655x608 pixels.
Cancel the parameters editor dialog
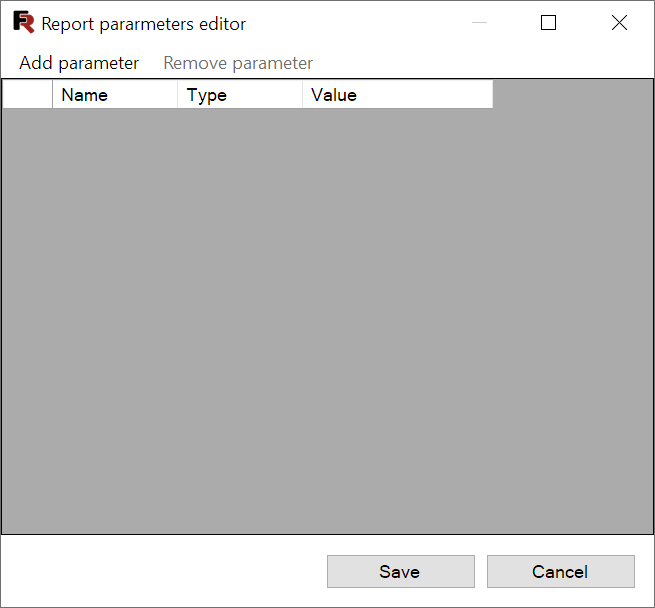click(x=561, y=571)
